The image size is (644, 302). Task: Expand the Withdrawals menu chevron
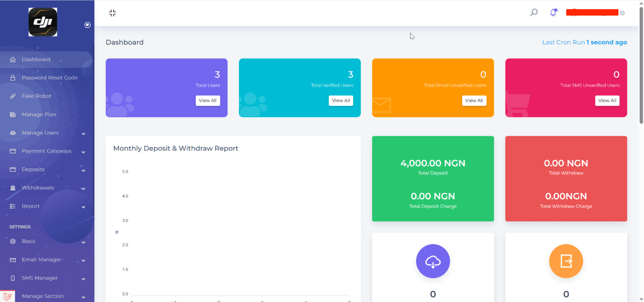(83, 188)
